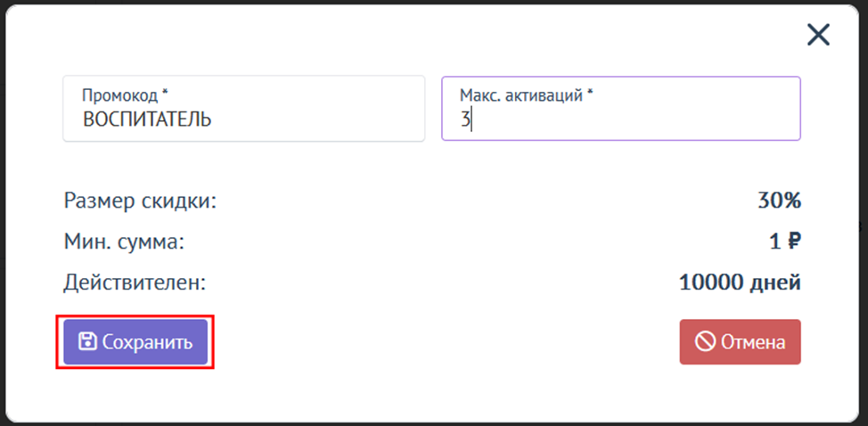
Task: Click the 10000 дней validity value
Action: pyautogui.click(x=740, y=283)
